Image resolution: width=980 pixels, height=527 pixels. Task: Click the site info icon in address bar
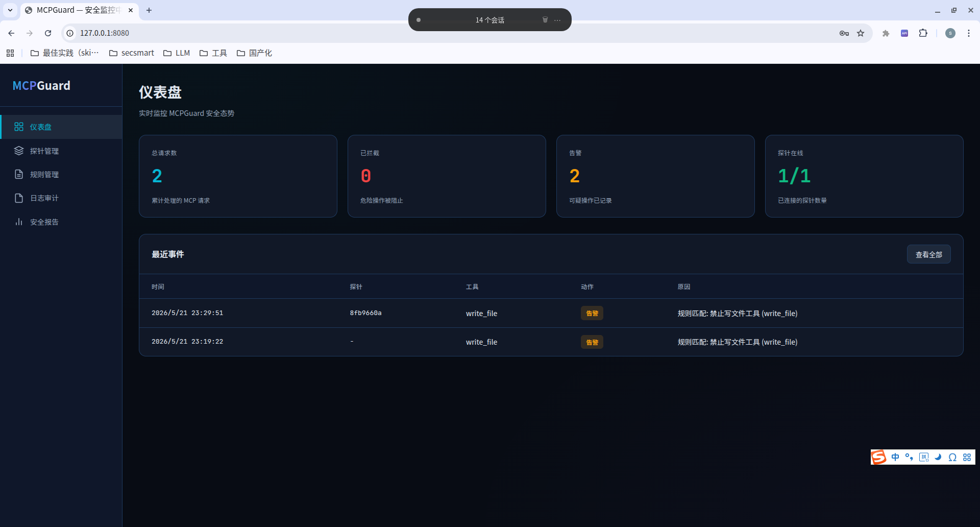(70, 33)
